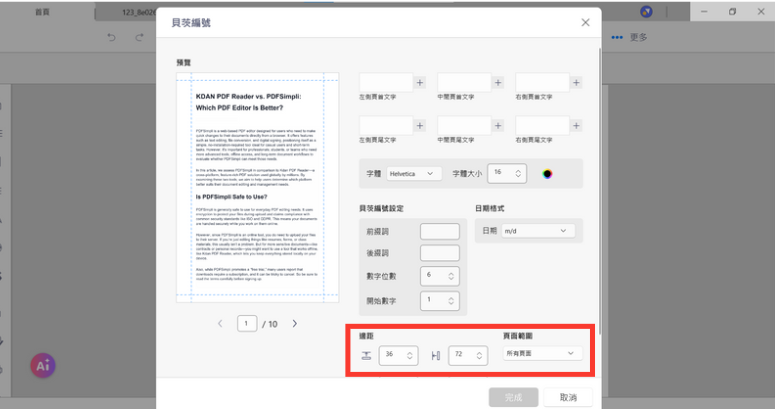Switch to the 首頁 home tab
Viewport: 775px width, 409px height.
pyautogui.click(x=44, y=12)
